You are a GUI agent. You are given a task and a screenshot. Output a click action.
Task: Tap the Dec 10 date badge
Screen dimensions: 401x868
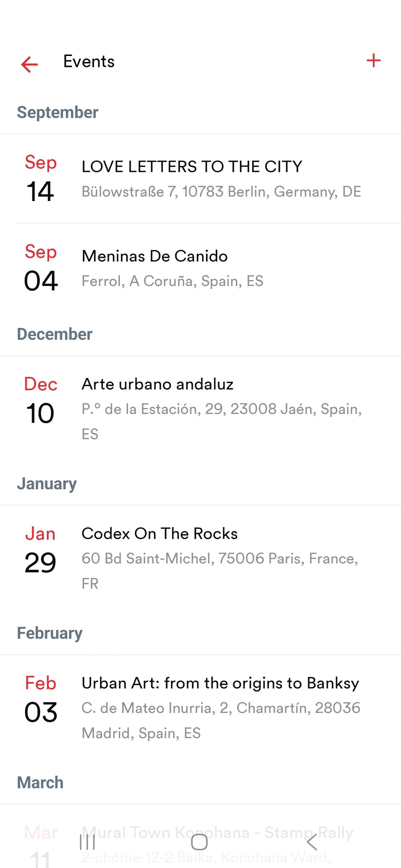point(40,401)
